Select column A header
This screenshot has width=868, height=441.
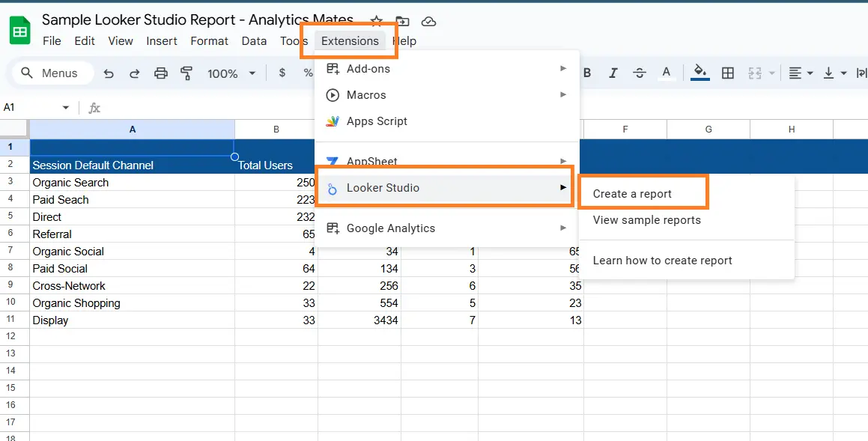[x=133, y=129]
